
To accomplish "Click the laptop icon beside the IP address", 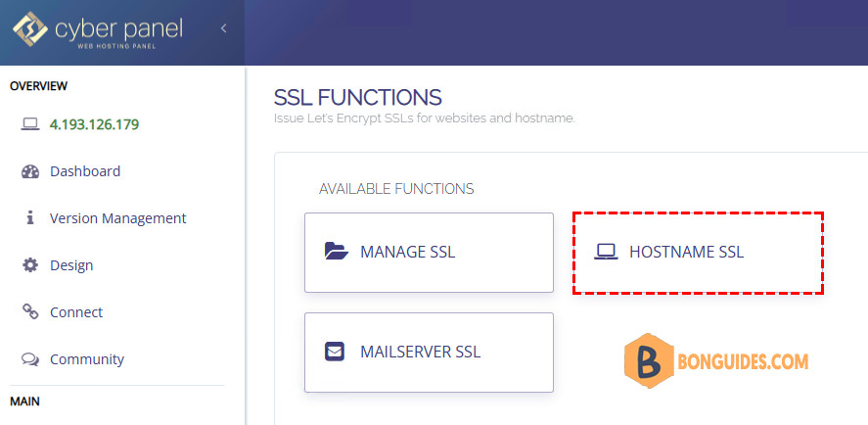I will coord(30,124).
